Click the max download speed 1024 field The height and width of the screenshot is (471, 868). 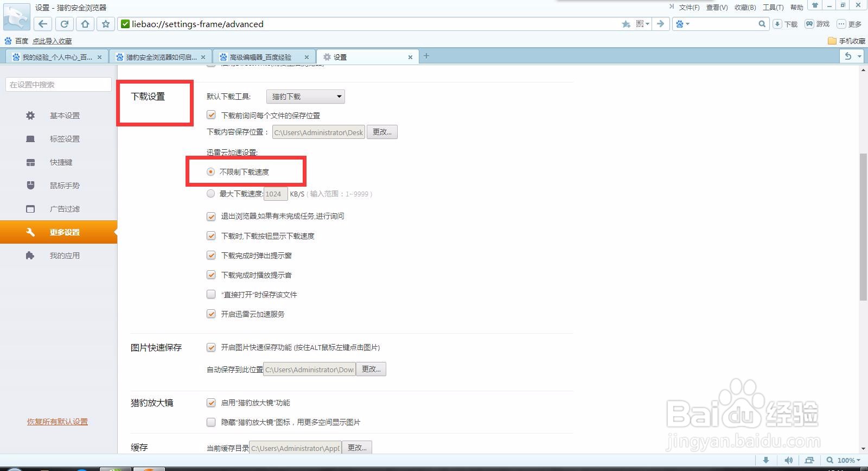click(x=276, y=194)
